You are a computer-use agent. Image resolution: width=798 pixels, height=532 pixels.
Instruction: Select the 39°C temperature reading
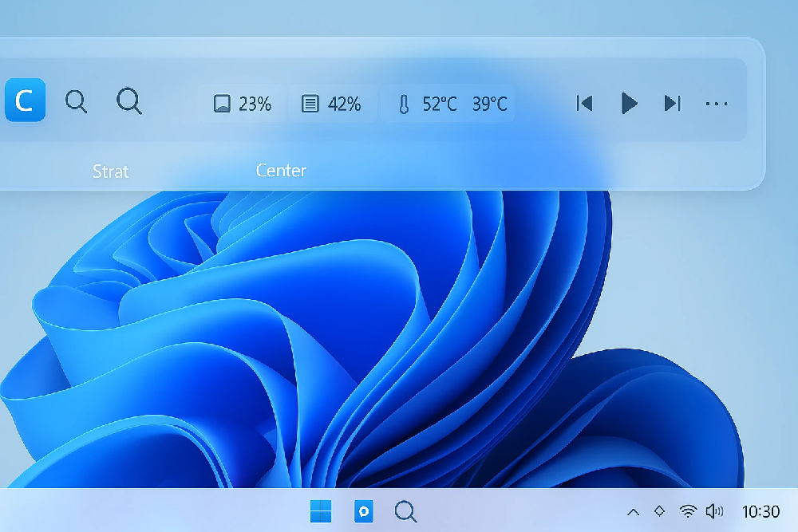[x=490, y=104]
